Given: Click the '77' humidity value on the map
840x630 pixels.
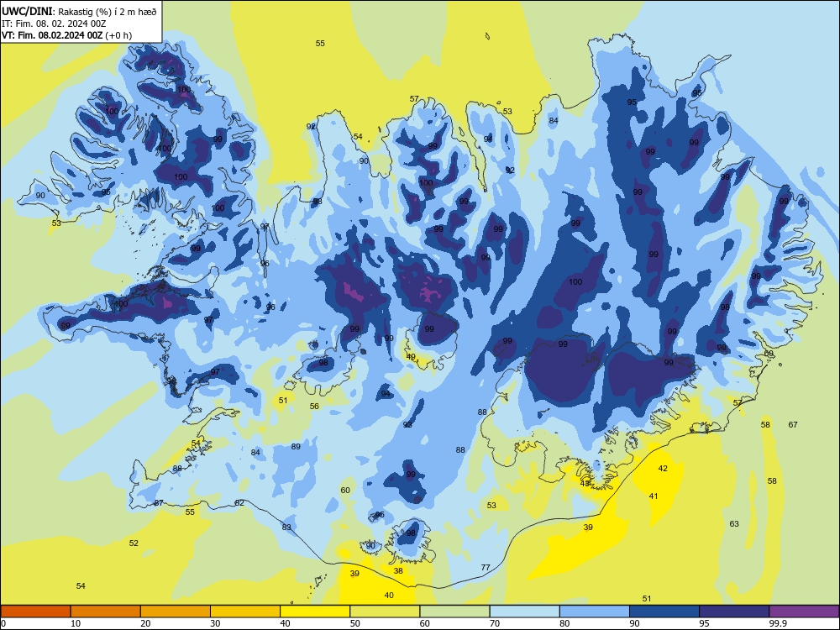Looking at the screenshot, I should click(486, 567).
